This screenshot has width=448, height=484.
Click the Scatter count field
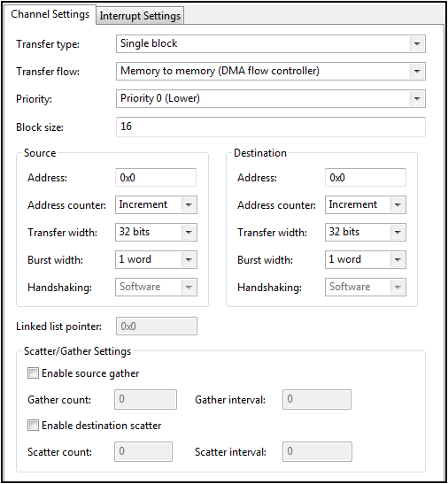coord(143,451)
